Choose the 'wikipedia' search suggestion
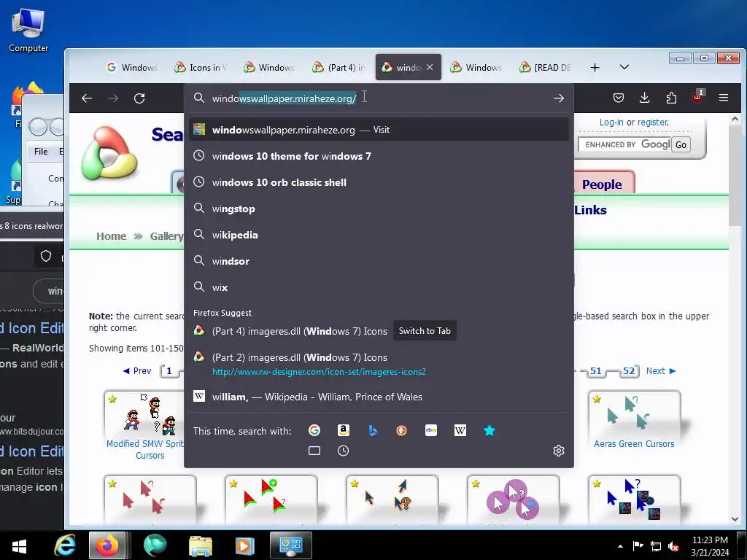747x560 pixels. (379, 235)
